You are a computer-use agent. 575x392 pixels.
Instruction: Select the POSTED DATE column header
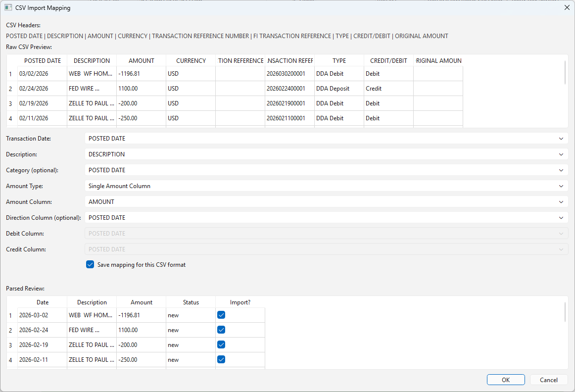coord(42,60)
